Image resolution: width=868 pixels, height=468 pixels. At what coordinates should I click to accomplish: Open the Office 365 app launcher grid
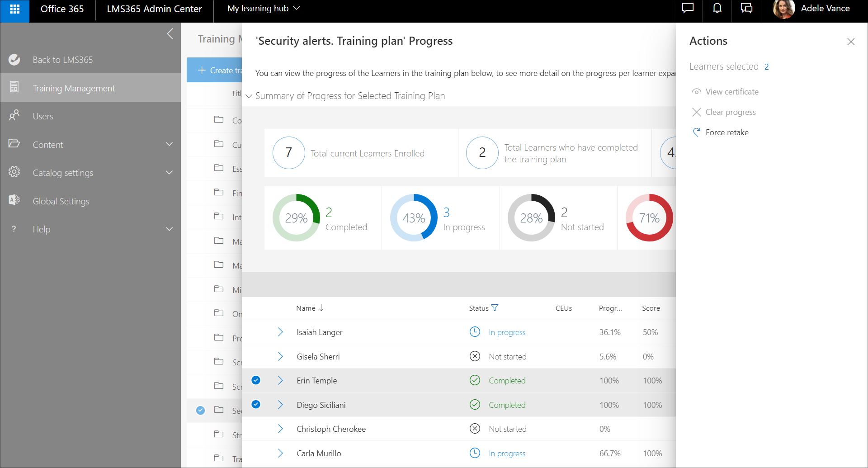pos(14,9)
